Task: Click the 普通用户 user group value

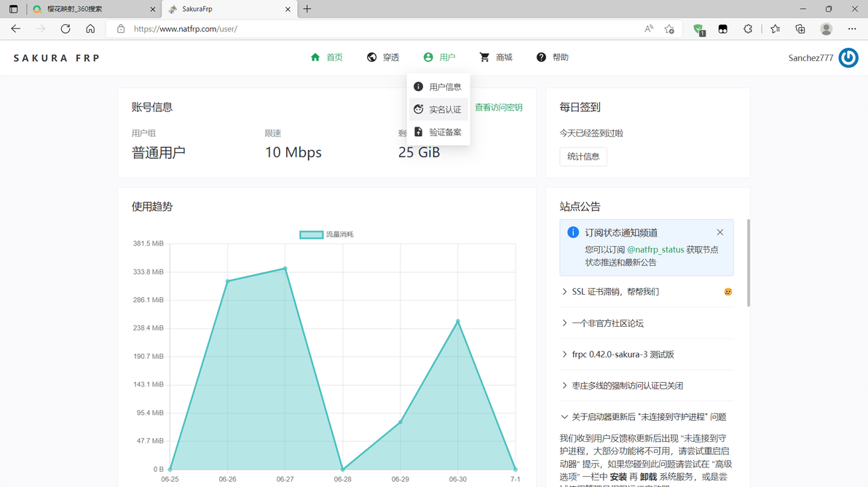Action: (158, 153)
